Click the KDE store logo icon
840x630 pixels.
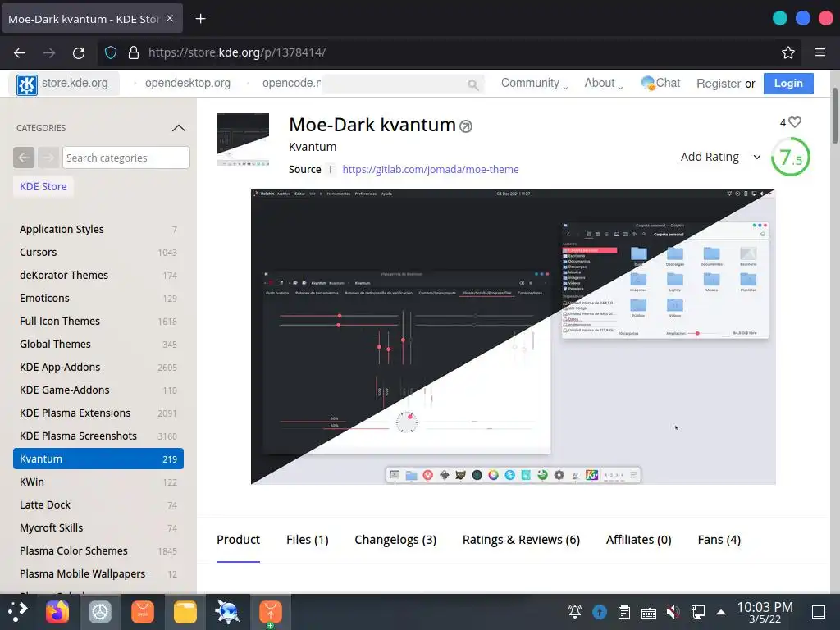(x=27, y=84)
